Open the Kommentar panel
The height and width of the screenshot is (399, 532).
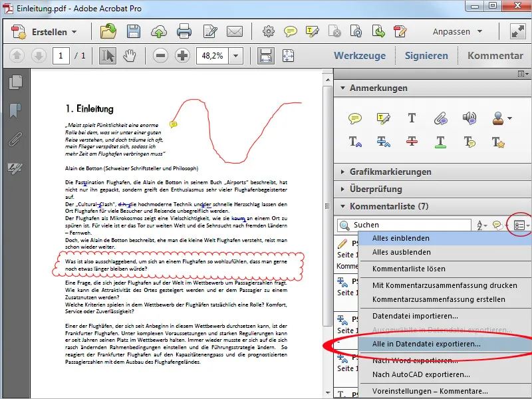point(495,56)
